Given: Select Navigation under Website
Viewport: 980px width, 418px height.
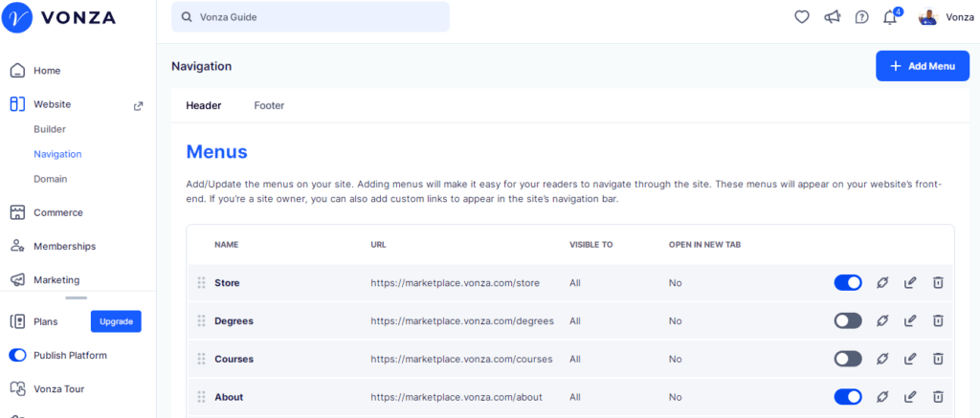Looking at the screenshot, I should pos(57,154).
